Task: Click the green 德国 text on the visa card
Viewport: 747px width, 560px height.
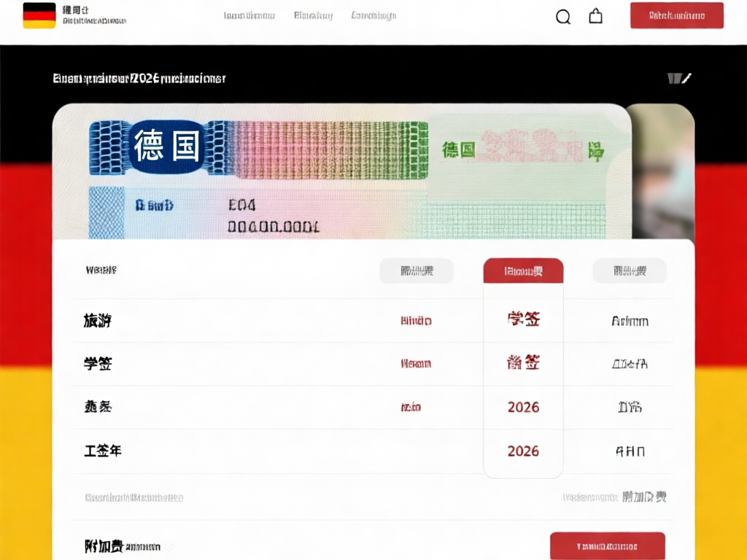Action: 458,150
